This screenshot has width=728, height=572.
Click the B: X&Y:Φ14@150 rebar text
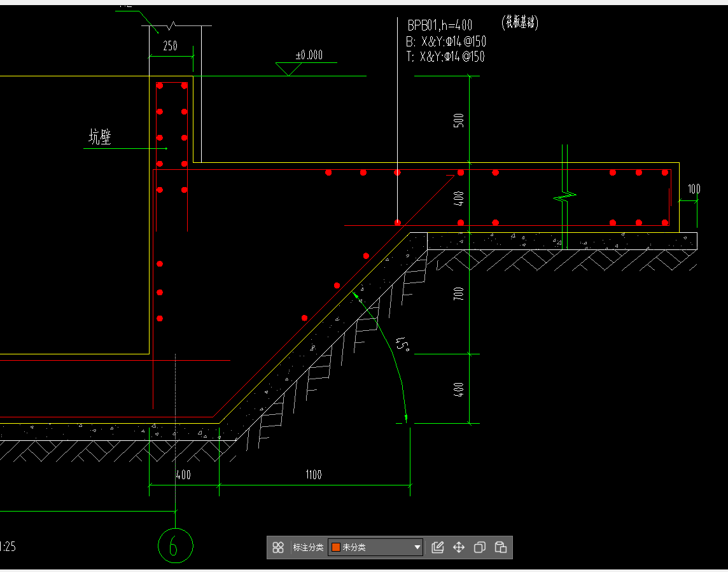(x=445, y=42)
